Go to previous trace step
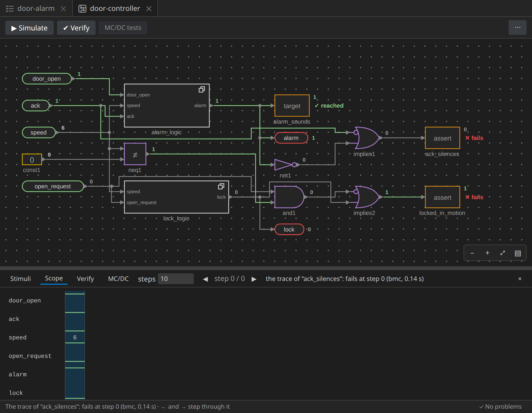This screenshot has height=413, width=532. pyautogui.click(x=205, y=279)
